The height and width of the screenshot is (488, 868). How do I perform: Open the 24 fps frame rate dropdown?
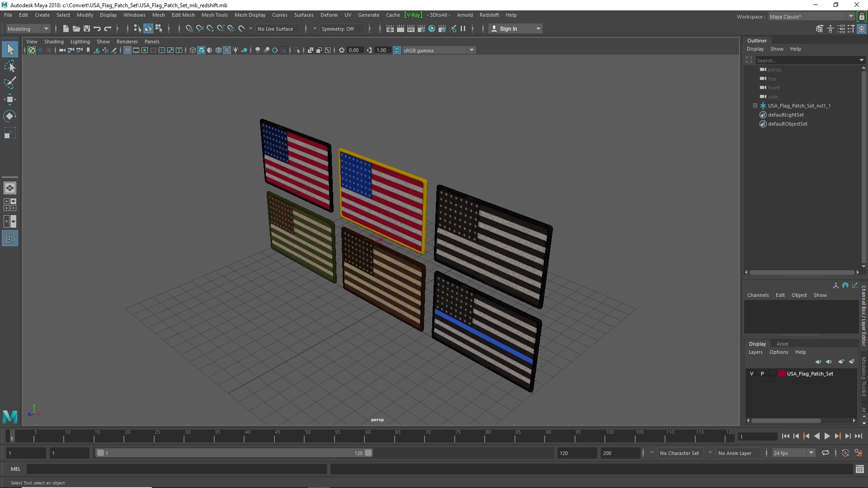[793, 453]
